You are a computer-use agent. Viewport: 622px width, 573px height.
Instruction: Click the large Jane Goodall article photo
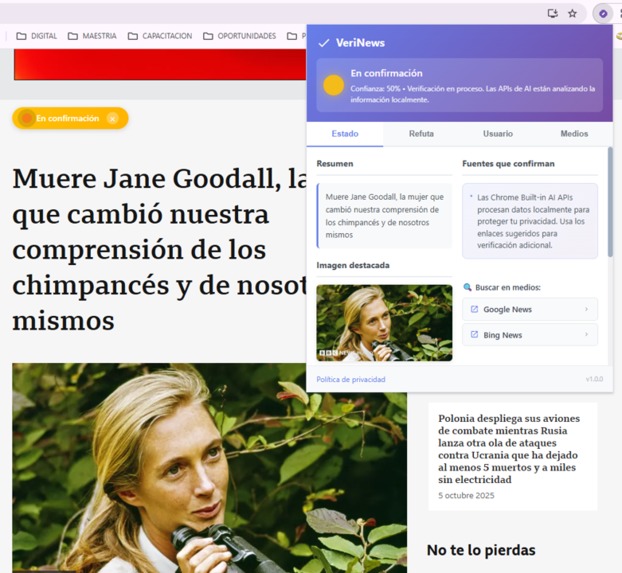point(209,468)
